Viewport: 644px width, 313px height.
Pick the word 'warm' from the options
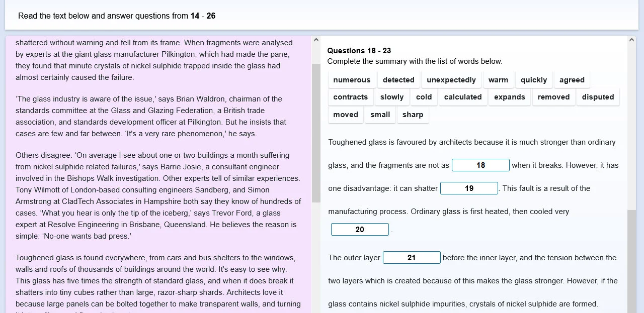click(498, 80)
